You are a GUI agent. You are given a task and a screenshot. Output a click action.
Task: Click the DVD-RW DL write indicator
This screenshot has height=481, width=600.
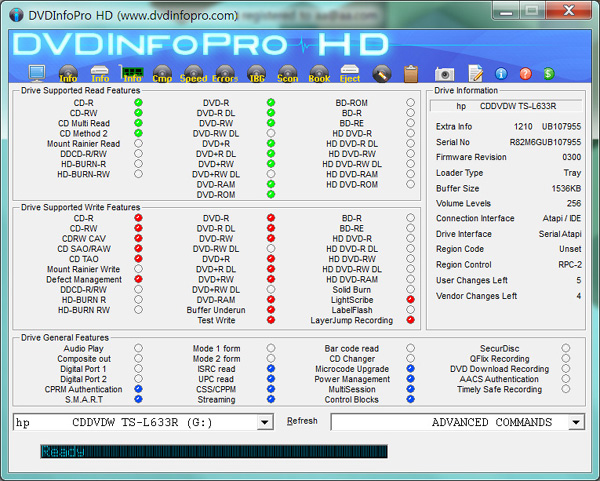pos(271,248)
